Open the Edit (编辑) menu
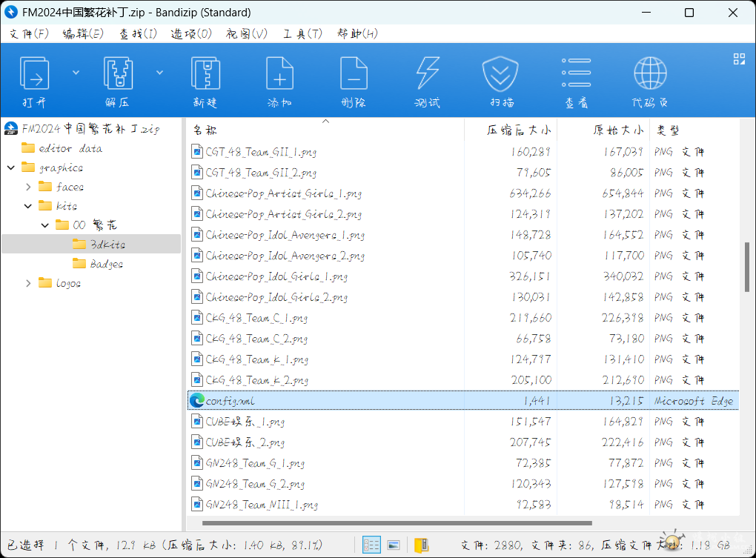Image resolution: width=756 pixels, height=558 pixels. tap(83, 34)
